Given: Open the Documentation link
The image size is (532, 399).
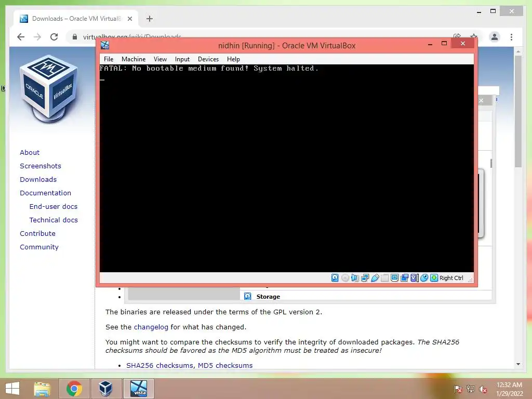Looking at the screenshot, I should (46, 193).
